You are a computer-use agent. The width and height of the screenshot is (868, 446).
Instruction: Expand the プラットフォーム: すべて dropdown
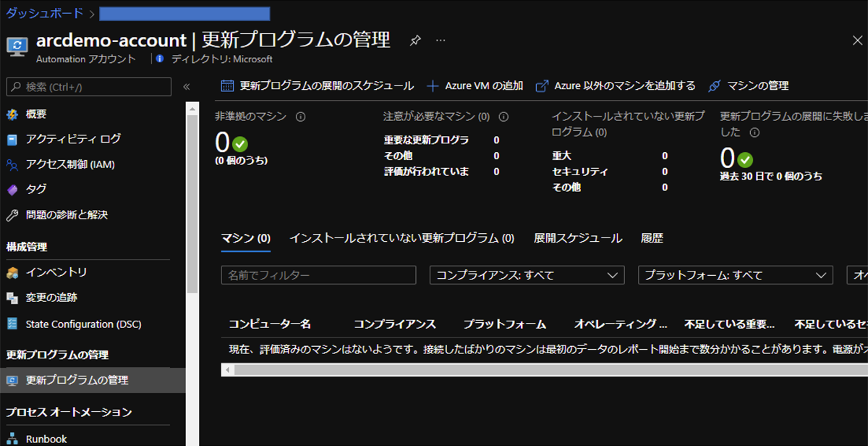[x=735, y=275]
